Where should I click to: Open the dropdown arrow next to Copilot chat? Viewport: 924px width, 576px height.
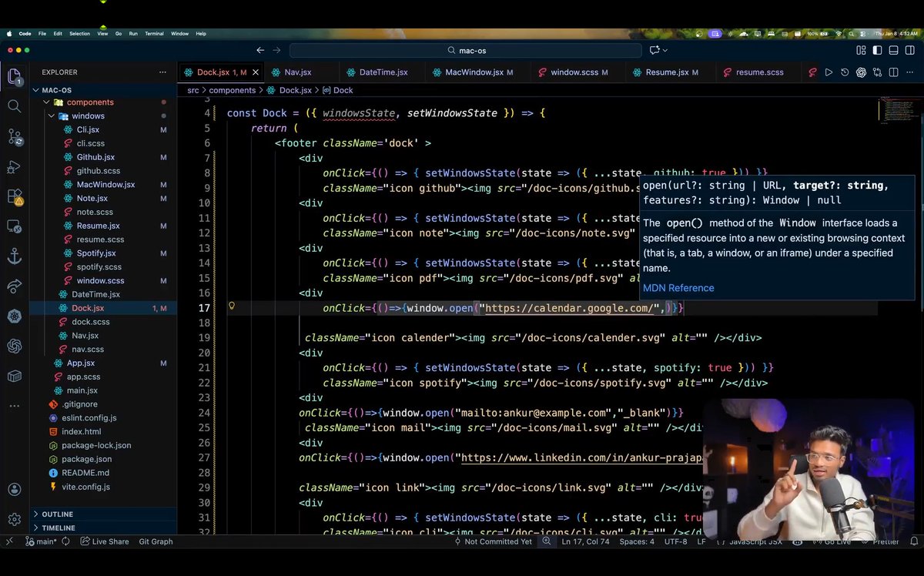665,50
